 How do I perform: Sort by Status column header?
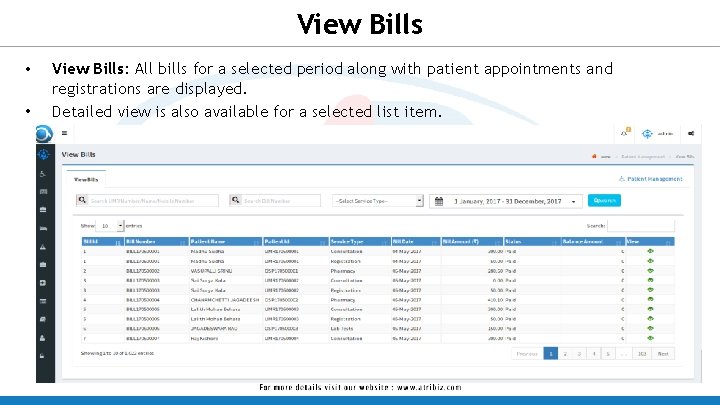(x=532, y=242)
